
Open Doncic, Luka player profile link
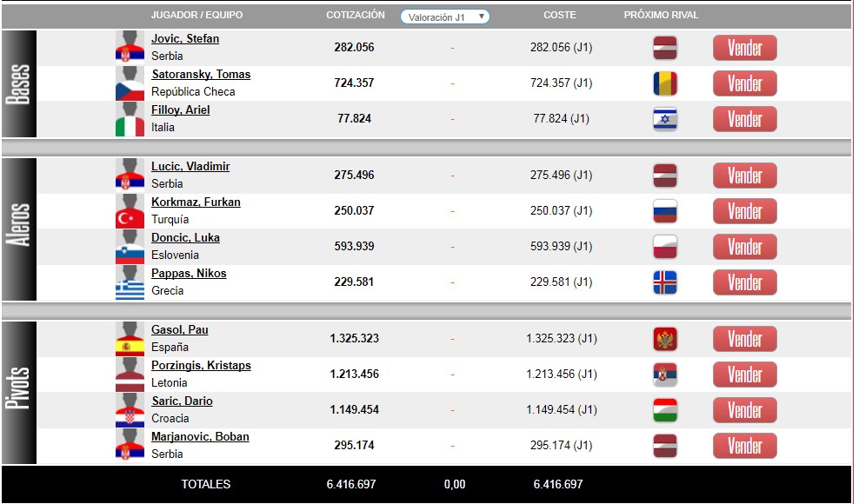coord(185,238)
